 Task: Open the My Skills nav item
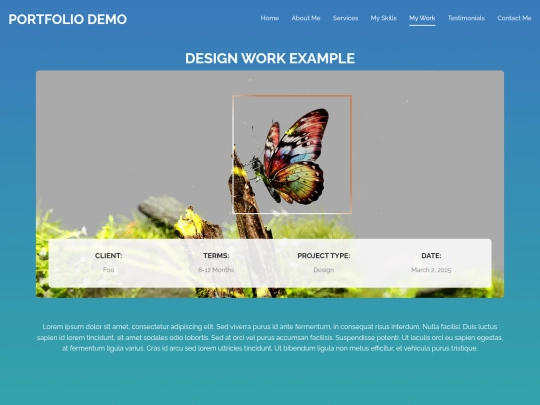click(x=384, y=18)
